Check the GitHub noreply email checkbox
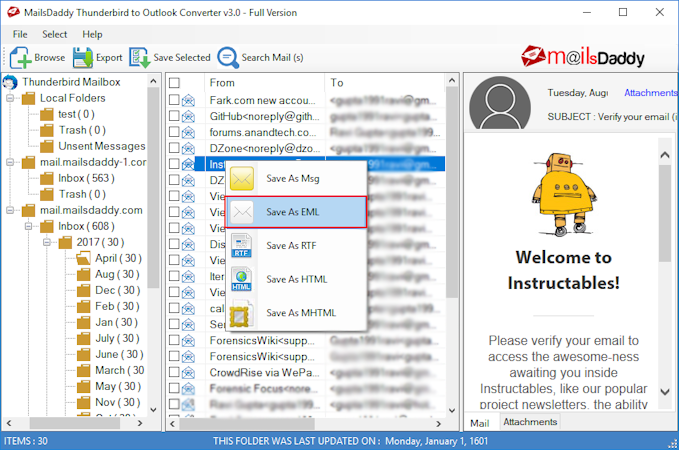 (174, 116)
